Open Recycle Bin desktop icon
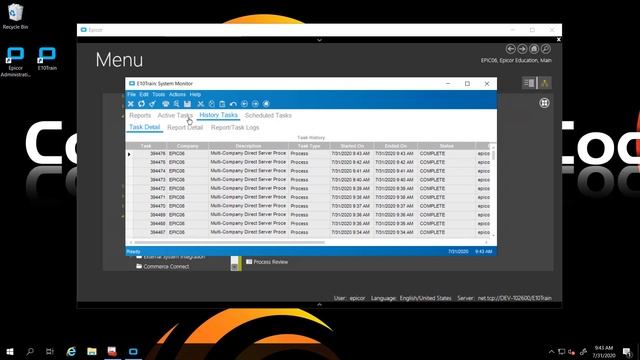 [16, 16]
